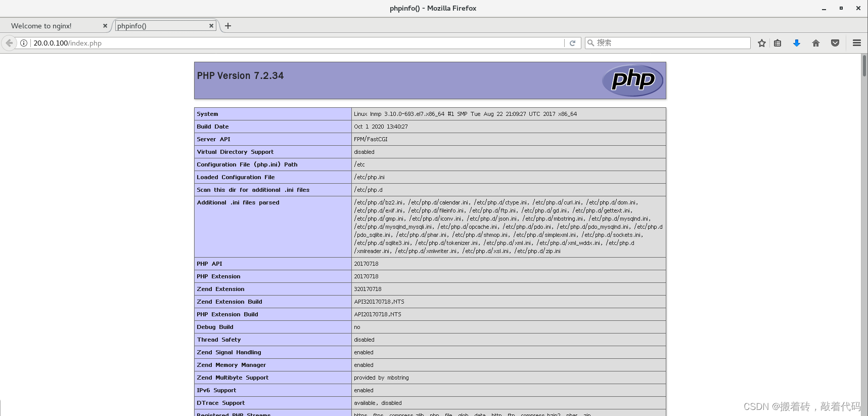
Task: Click the DTrace Support label
Action: pos(220,403)
